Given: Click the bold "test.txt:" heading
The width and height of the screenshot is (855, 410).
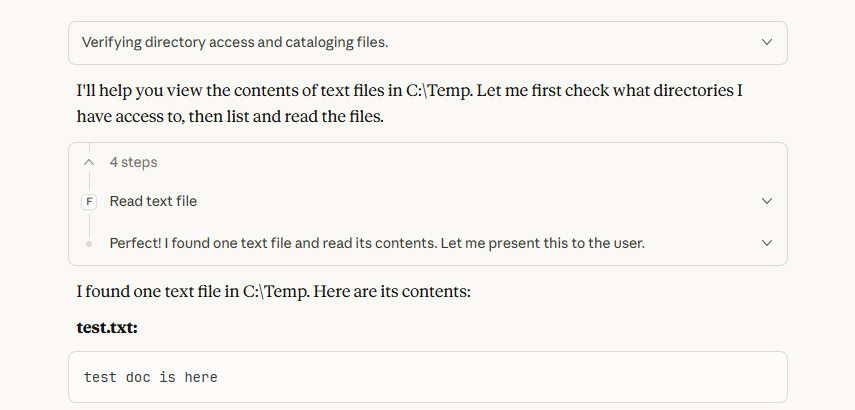Looking at the screenshot, I should tap(106, 327).
